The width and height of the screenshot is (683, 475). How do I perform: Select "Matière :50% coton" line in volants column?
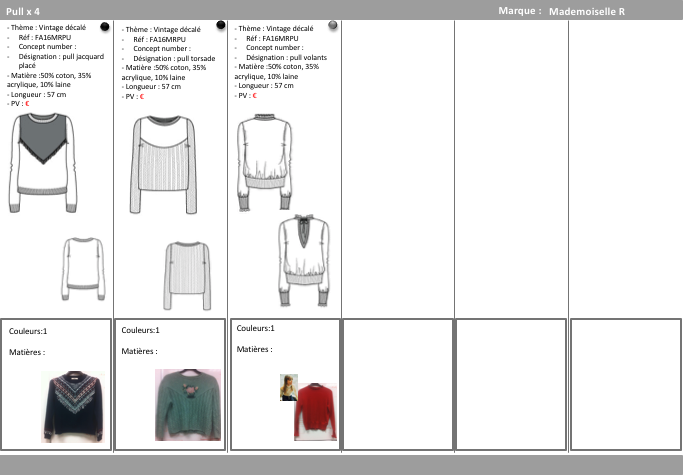point(277,71)
